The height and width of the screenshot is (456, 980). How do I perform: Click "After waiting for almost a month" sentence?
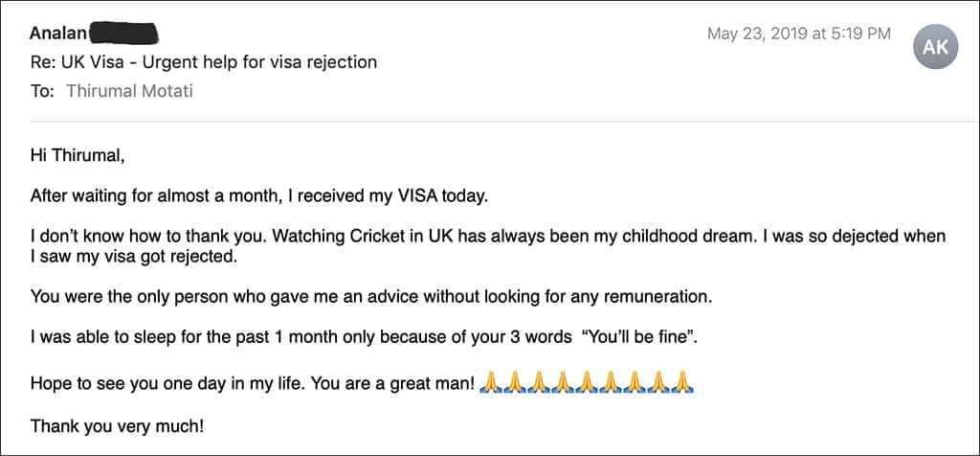click(x=258, y=196)
